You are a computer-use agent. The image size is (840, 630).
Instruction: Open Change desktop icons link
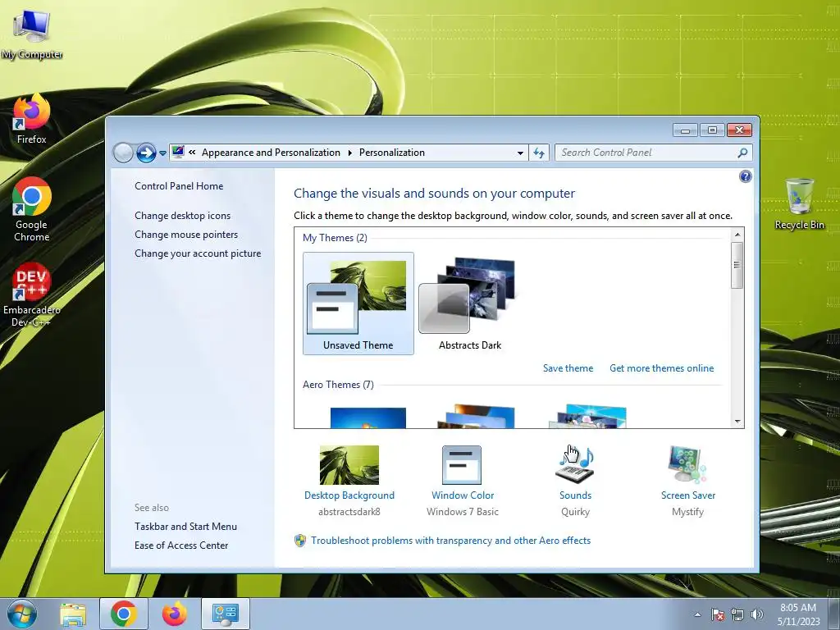(183, 216)
